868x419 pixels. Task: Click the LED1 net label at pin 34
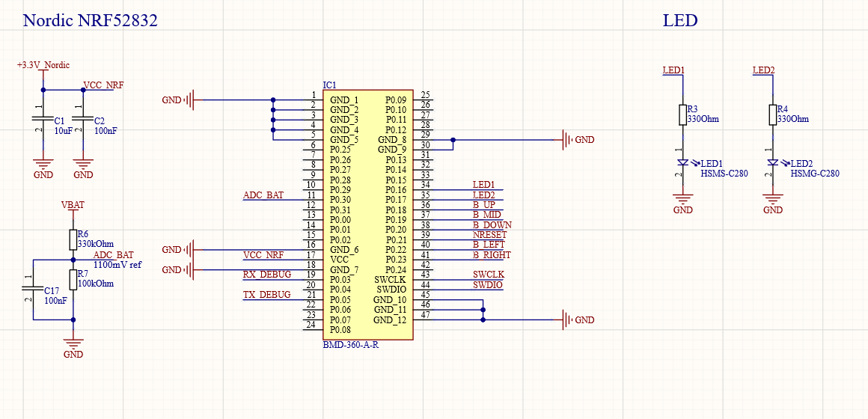[x=483, y=184]
